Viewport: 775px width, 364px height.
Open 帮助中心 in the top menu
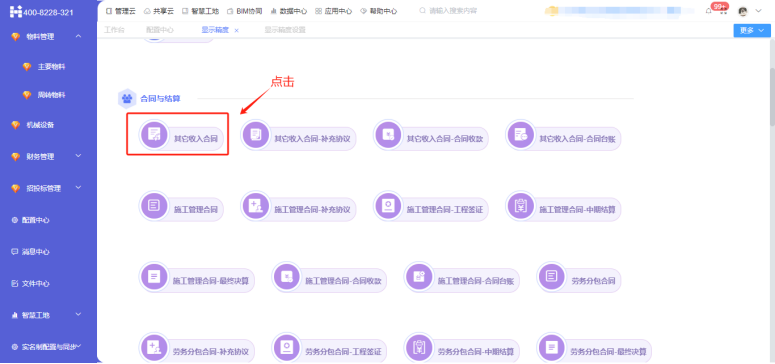[x=379, y=11]
